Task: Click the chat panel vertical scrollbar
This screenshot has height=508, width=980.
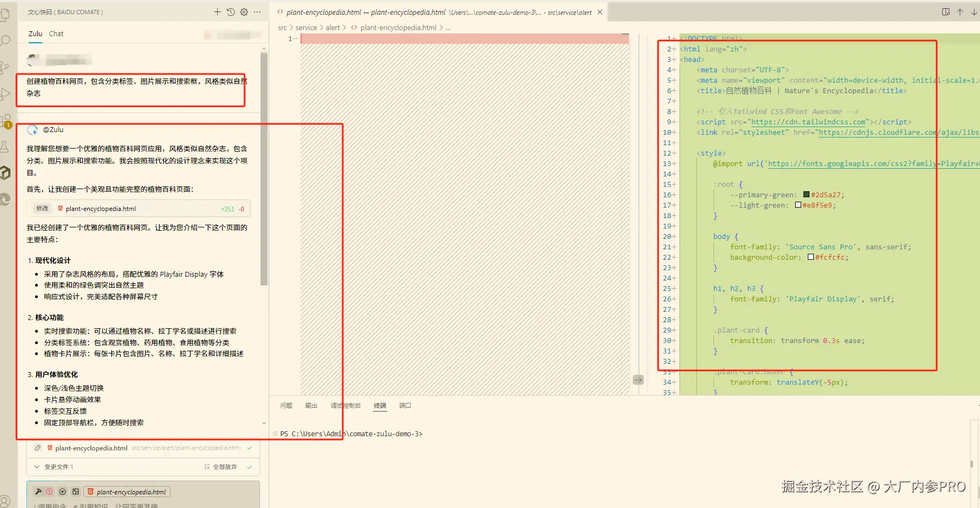Action: coord(264,169)
